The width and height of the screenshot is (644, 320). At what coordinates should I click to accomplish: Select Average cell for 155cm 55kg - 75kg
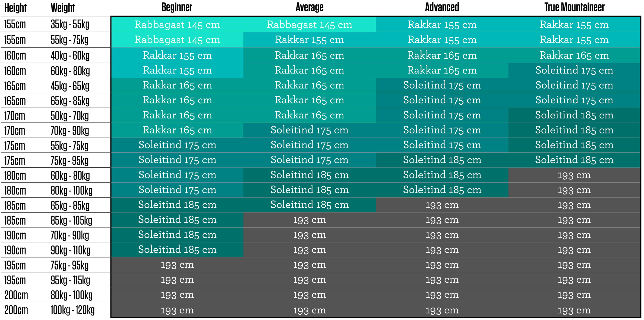pos(310,40)
